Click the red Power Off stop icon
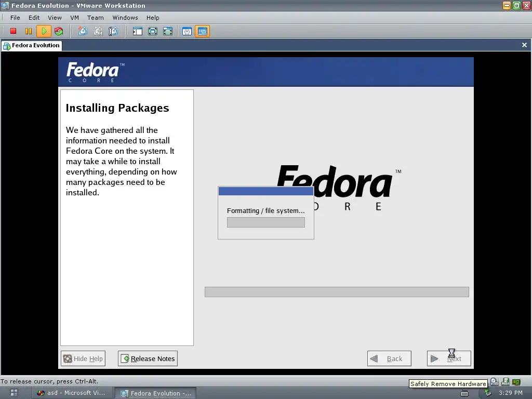532x399 pixels. [13, 31]
